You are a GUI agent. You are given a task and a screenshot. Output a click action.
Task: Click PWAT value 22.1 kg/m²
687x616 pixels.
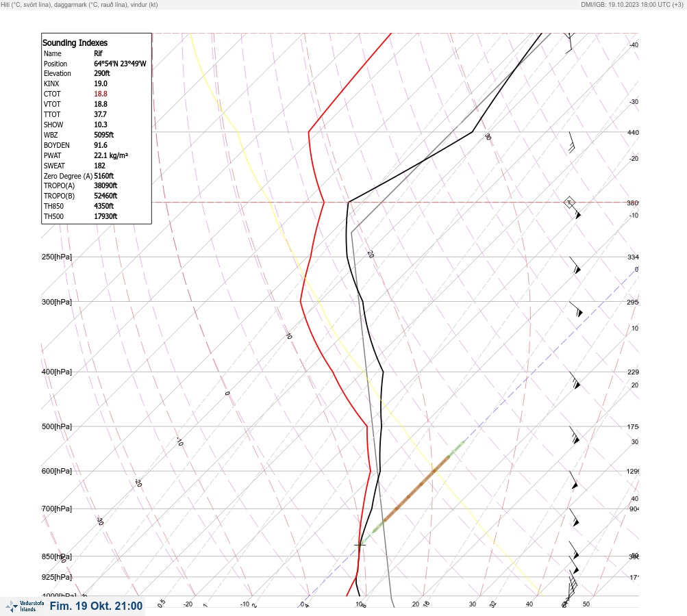[111, 155]
